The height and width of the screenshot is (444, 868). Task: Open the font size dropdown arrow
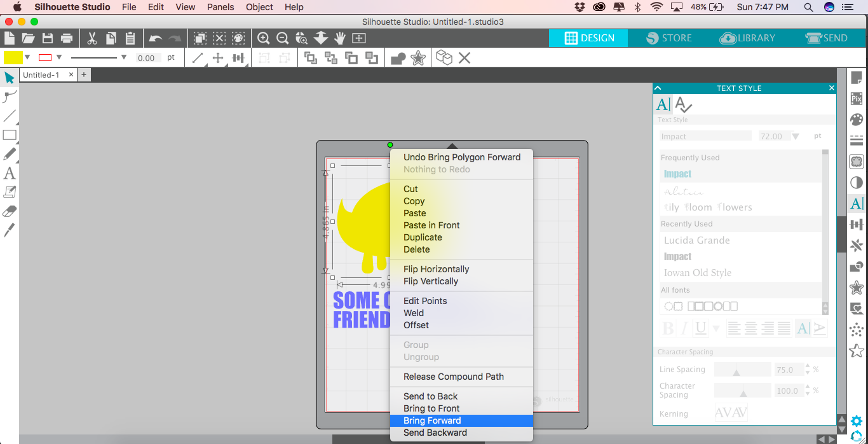point(795,136)
